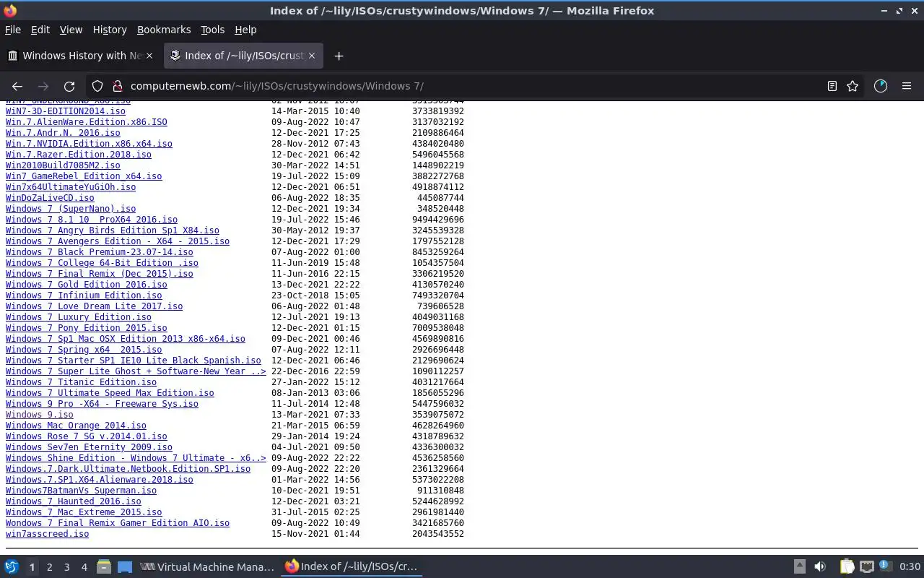The image size is (924, 578).
Task: Bookmark this page with the star
Action: click(853, 86)
